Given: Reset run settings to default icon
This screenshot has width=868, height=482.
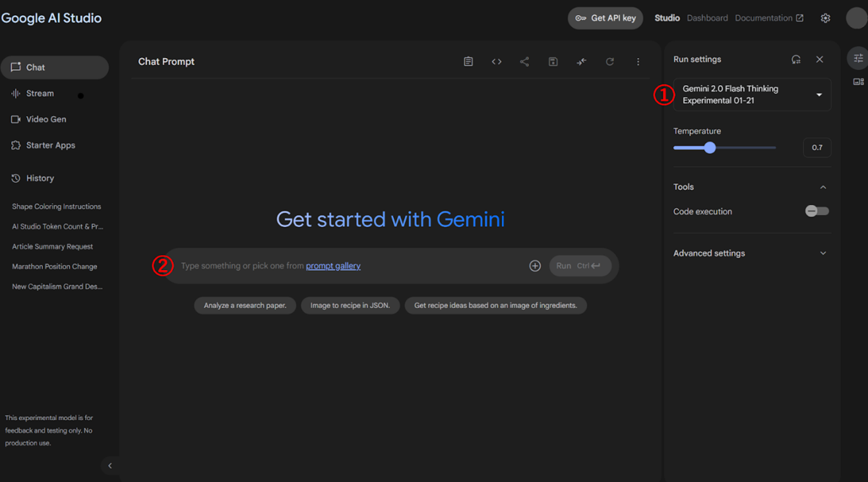Looking at the screenshot, I should pyautogui.click(x=796, y=59).
